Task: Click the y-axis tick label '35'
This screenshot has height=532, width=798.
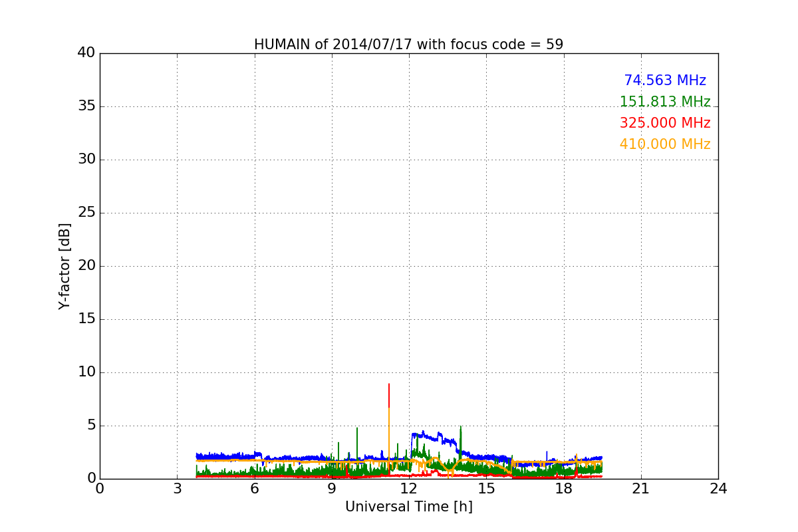Action: (86, 106)
